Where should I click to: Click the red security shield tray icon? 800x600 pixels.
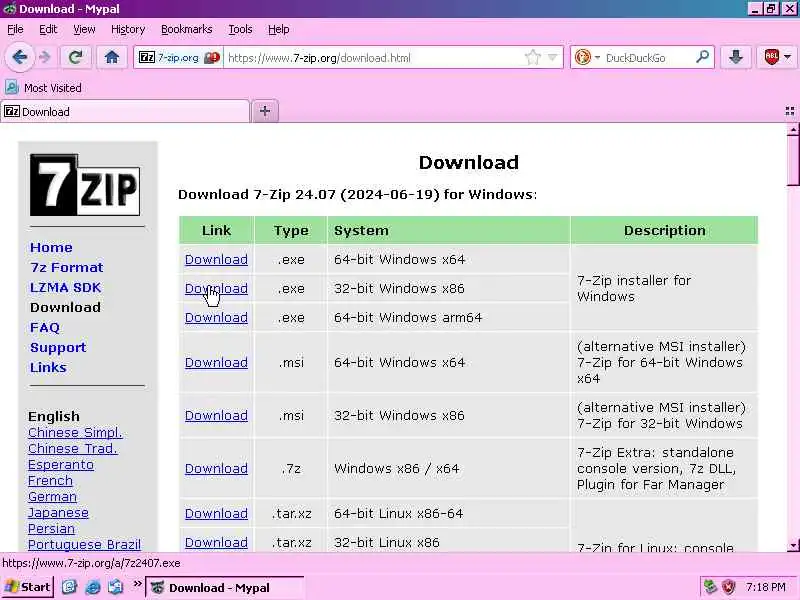729,587
